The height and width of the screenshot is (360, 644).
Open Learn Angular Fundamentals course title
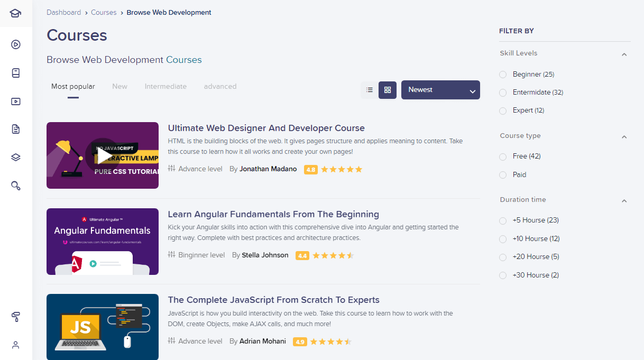tap(273, 214)
